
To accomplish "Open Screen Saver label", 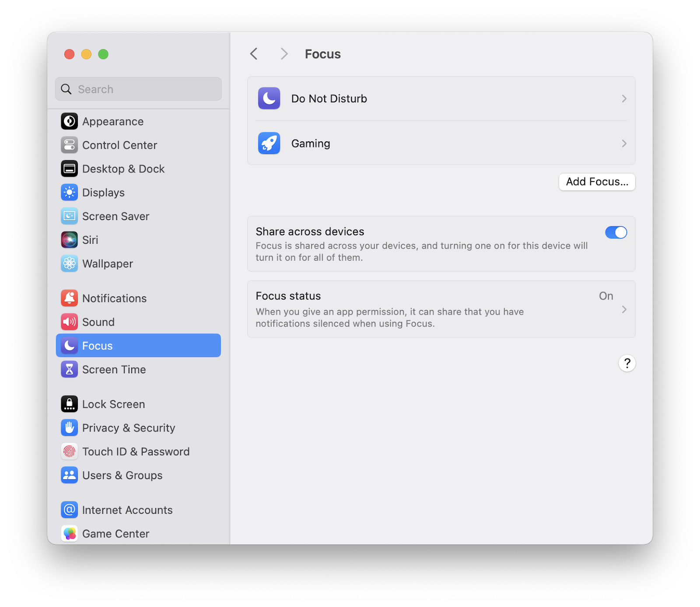I will (115, 216).
